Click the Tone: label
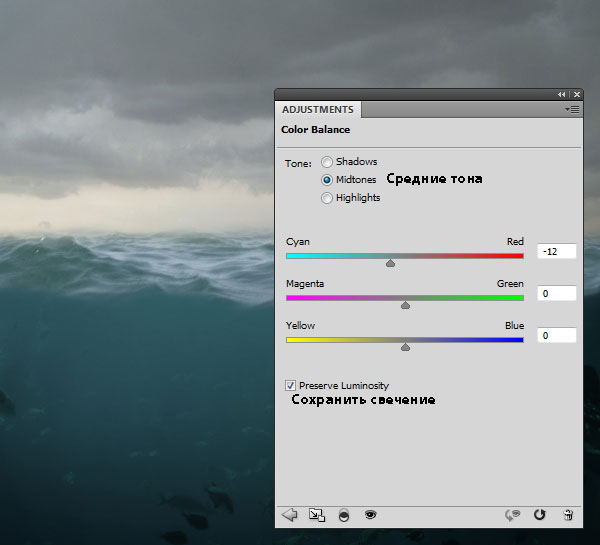Image resolution: width=600 pixels, height=545 pixels. point(298,164)
